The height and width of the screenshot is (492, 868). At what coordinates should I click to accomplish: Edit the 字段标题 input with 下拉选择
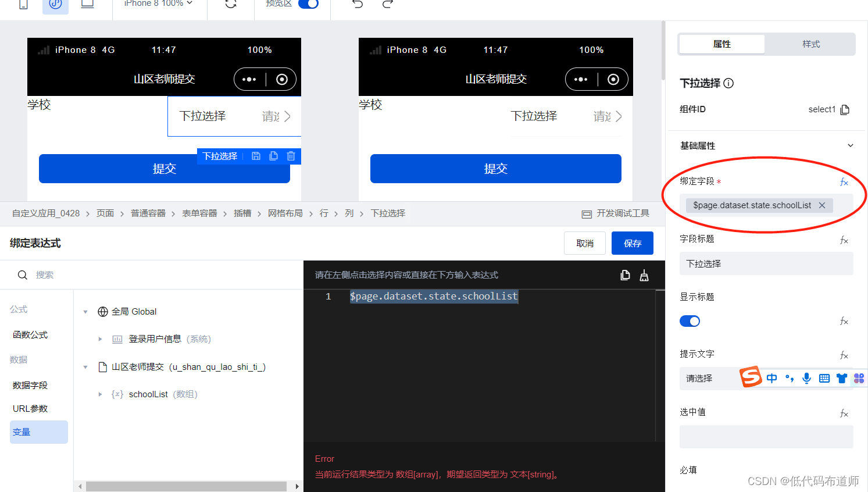[766, 263]
